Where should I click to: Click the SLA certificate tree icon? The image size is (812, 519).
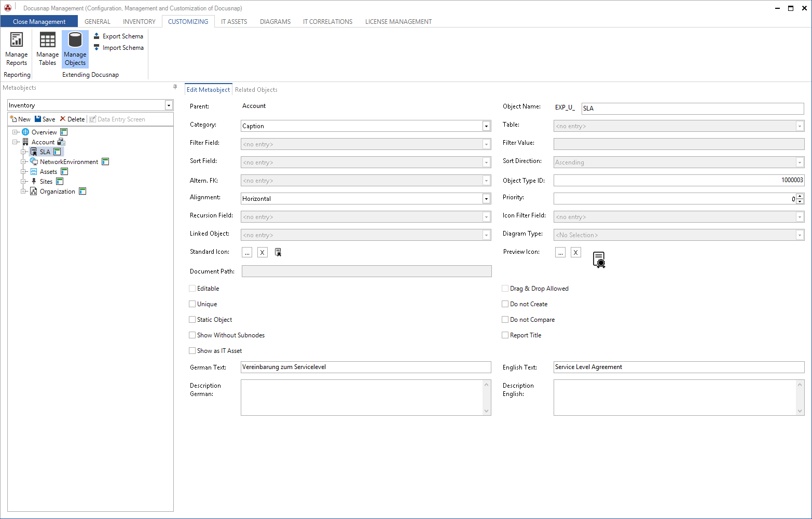click(34, 152)
